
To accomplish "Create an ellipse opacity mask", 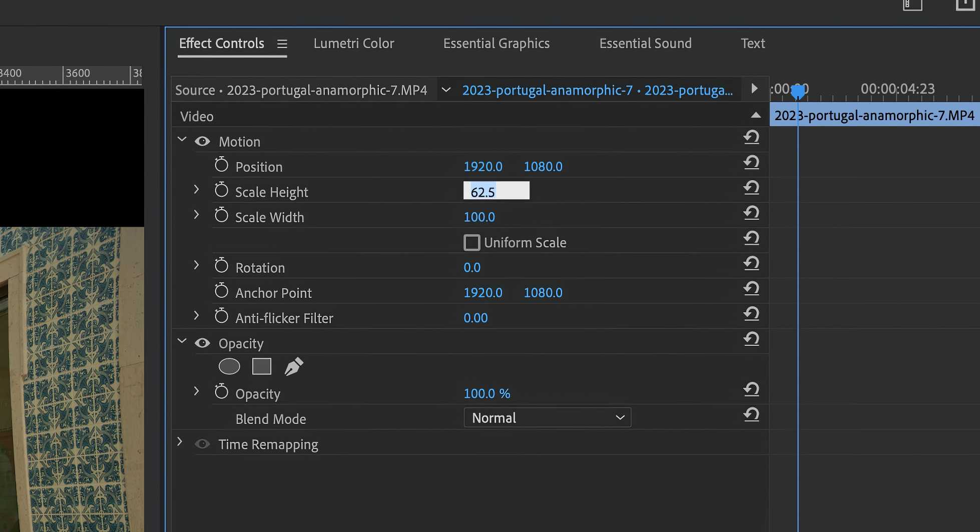I will 229,366.
